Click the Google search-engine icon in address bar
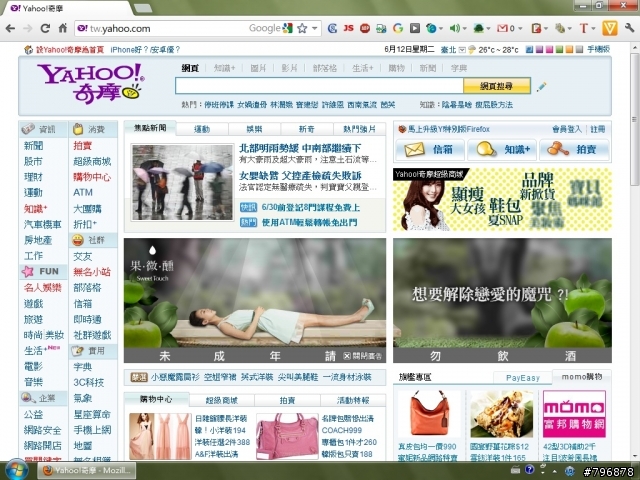Viewport: 640px width, 480px height. 288,28
